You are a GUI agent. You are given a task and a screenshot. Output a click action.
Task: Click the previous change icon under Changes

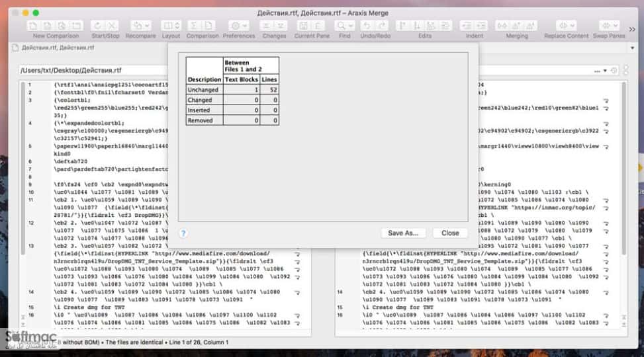(267, 26)
